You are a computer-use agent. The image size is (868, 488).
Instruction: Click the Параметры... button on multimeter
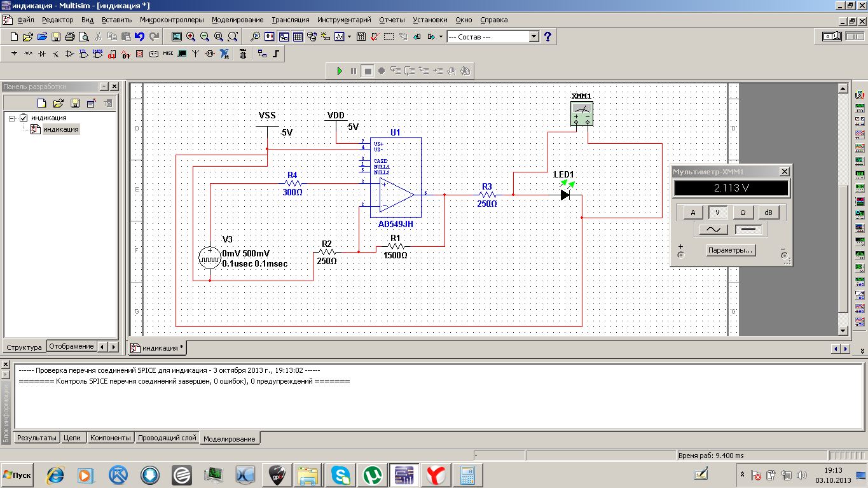pyautogui.click(x=730, y=250)
